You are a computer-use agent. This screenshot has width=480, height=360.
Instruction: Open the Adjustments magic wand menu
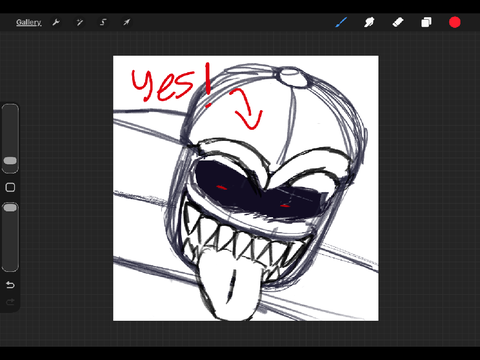tap(80, 22)
